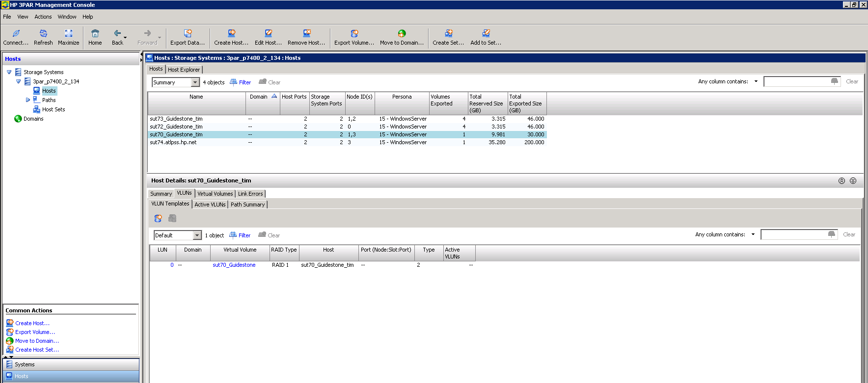868x383 pixels.
Task: Collapse the Storage Systems tree node
Action: (9, 72)
